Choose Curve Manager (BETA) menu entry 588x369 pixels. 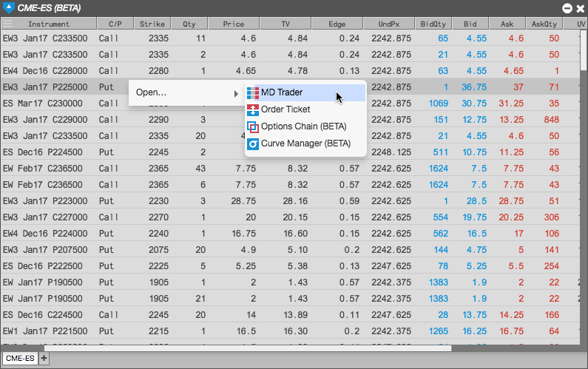pos(305,143)
